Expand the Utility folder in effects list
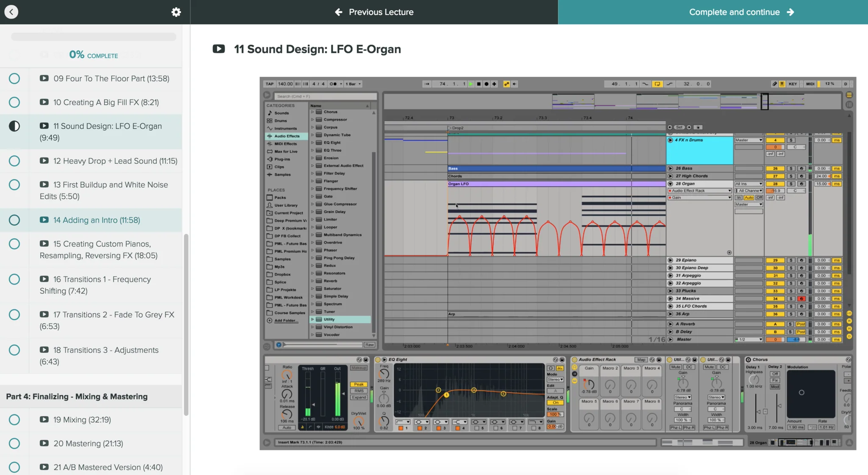 tap(313, 319)
